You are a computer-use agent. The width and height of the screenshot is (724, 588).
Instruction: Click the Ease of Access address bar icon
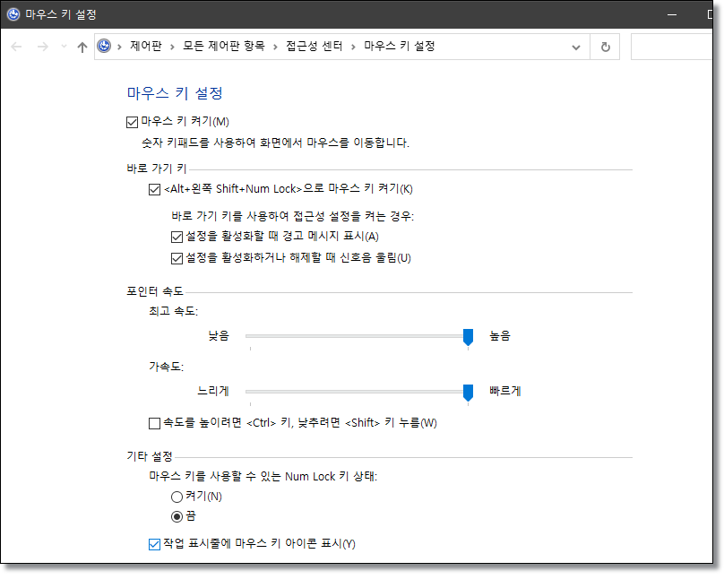(104, 47)
